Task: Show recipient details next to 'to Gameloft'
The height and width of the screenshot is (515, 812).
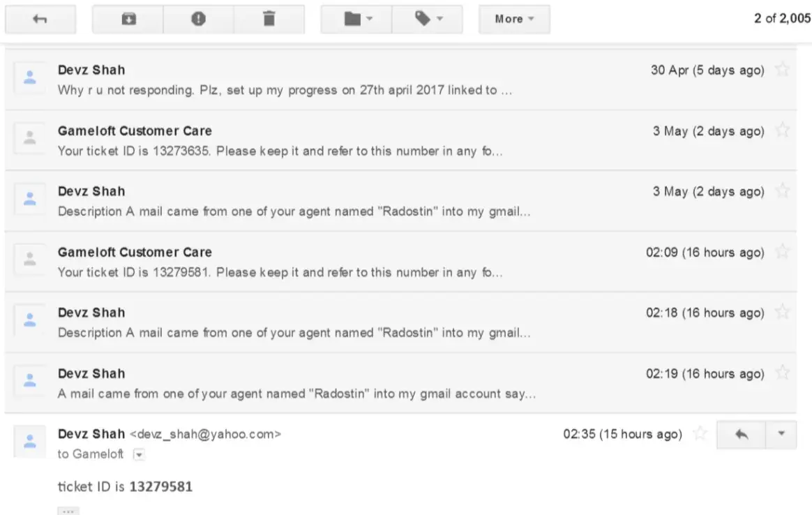Action: (138, 454)
